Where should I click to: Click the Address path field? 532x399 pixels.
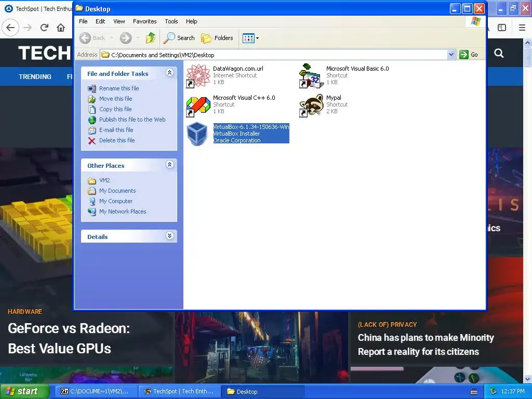tap(274, 55)
